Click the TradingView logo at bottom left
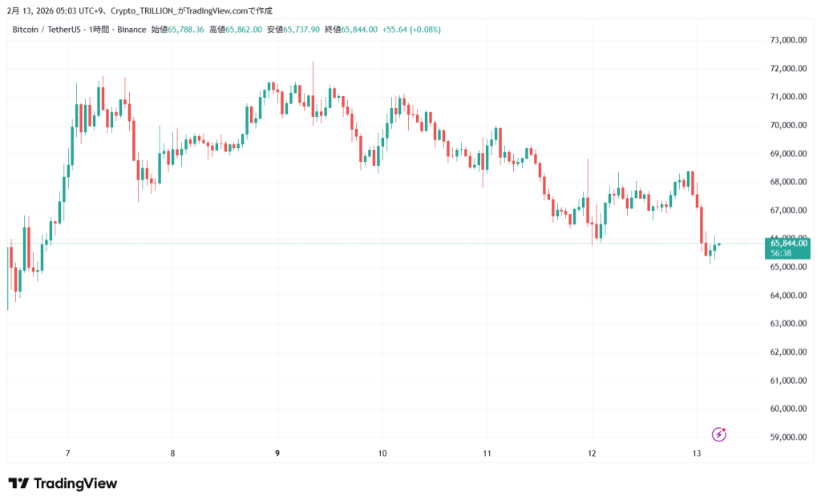The width and height of the screenshot is (821, 504). [63, 483]
